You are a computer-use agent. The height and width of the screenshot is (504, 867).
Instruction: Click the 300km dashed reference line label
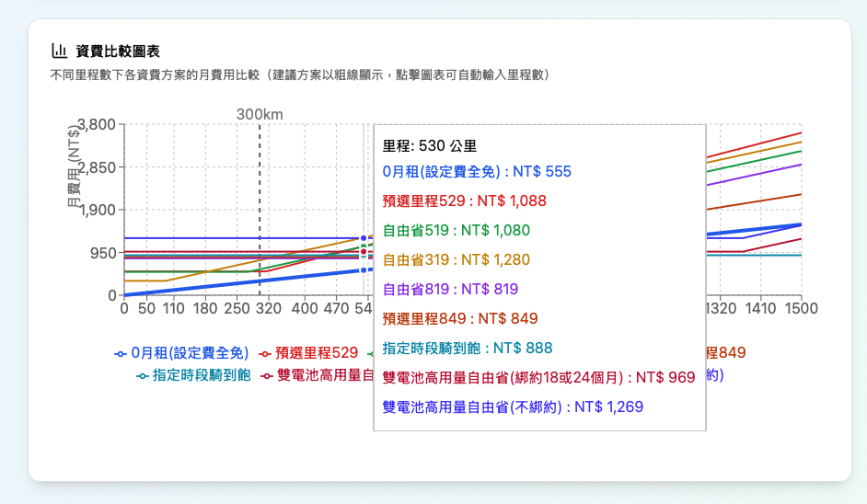click(x=260, y=114)
